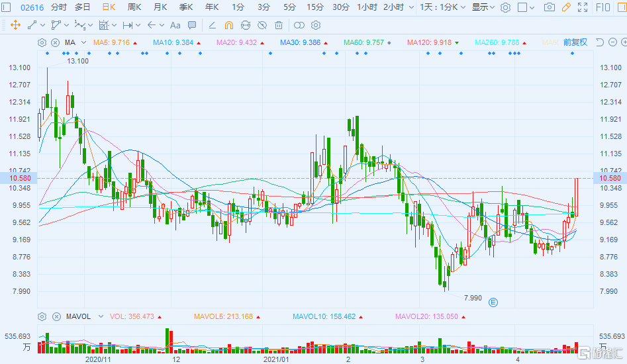This screenshot has height=364, width=627.
Task: Switch to the 分时 intraday tab
Action: (x=59, y=7)
